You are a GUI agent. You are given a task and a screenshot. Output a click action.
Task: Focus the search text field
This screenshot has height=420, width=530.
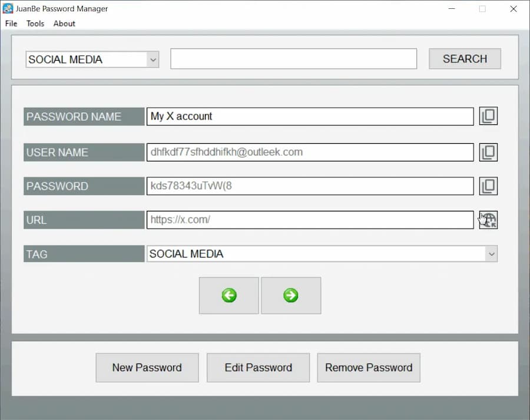pyautogui.click(x=293, y=59)
